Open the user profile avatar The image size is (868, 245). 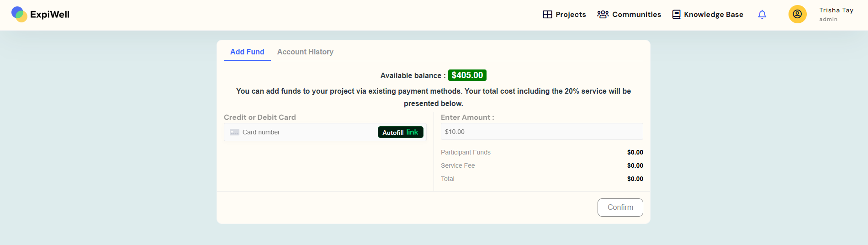point(797,14)
